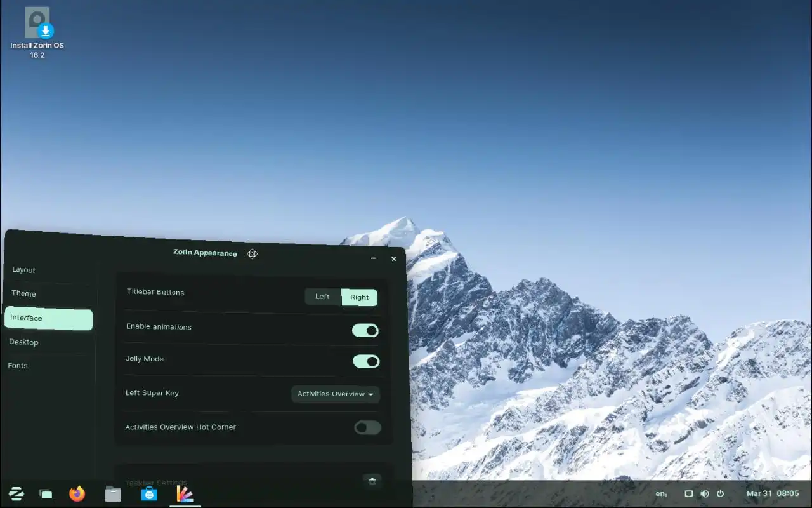Viewport: 812px width, 508px height.
Task: Launch Firefox from the taskbar
Action: pos(77,494)
